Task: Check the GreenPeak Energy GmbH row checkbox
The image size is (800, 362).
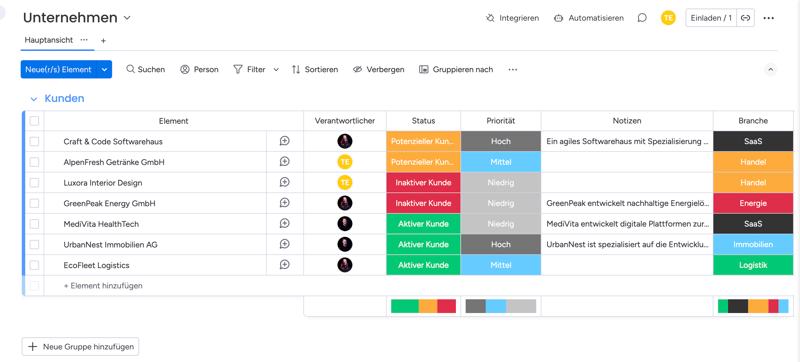Action: [34, 203]
